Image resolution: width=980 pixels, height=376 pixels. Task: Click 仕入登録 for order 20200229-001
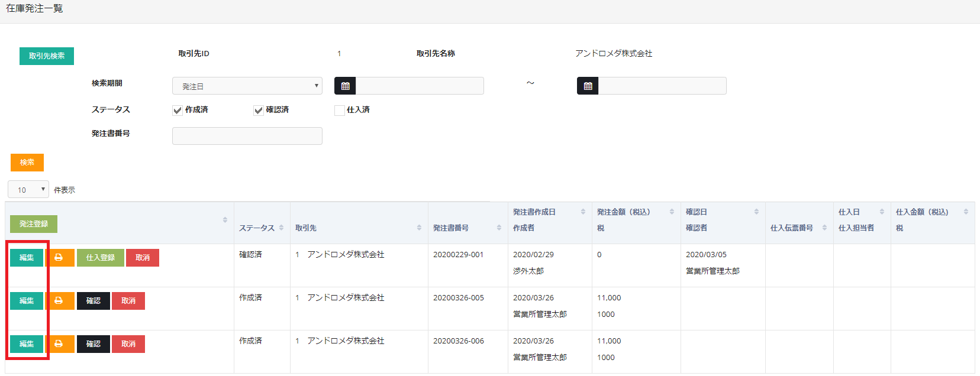[x=101, y=258]
